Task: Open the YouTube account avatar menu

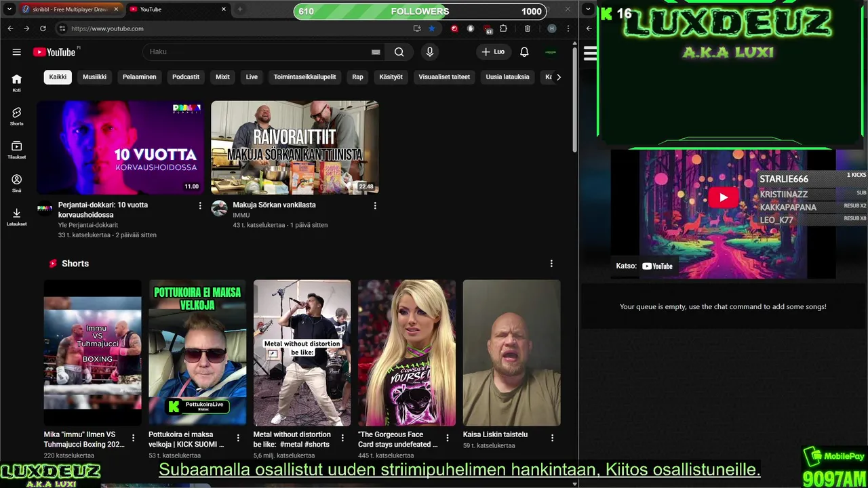Action: coord(551,52)
